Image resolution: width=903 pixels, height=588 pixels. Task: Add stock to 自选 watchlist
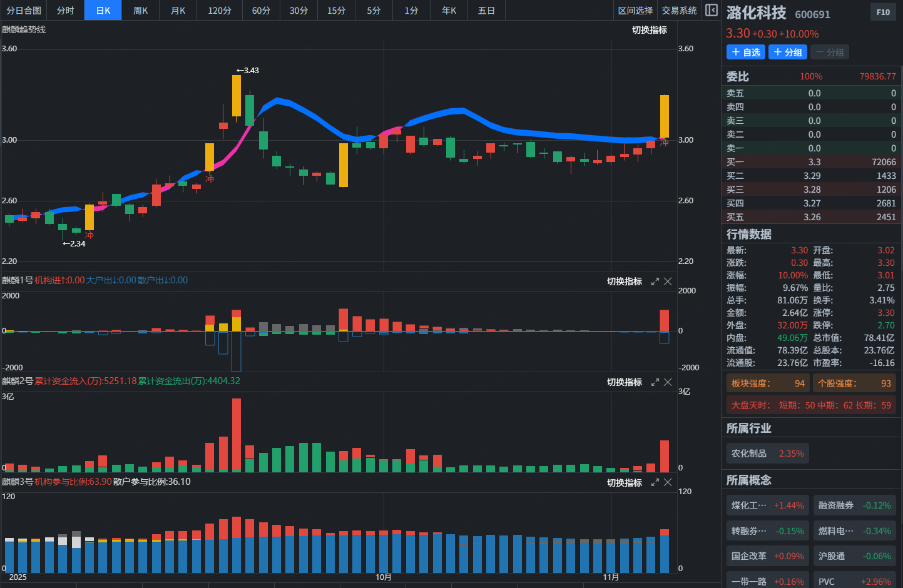click(745, 53)
